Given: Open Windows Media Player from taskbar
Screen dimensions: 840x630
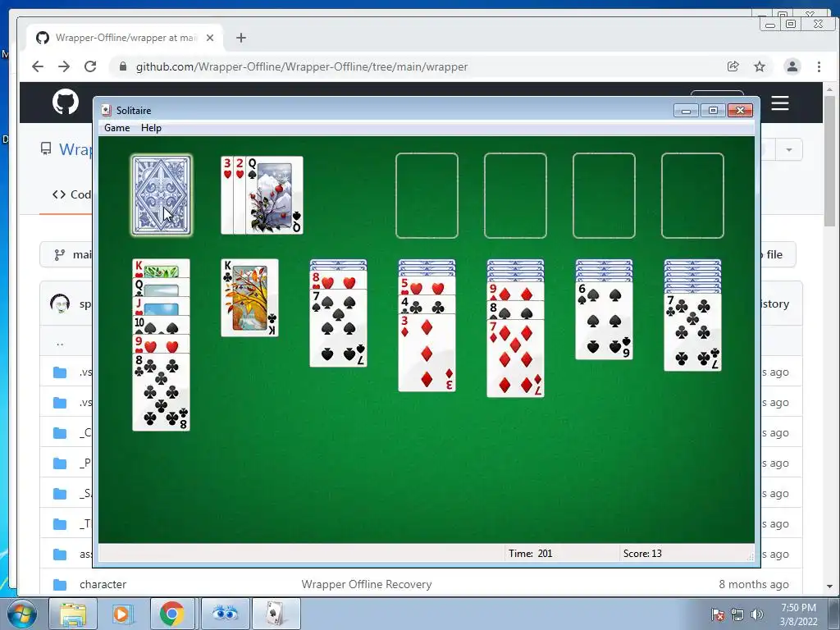Looking at the screenshot, I should pyautogui.click(x=122, y=614).
